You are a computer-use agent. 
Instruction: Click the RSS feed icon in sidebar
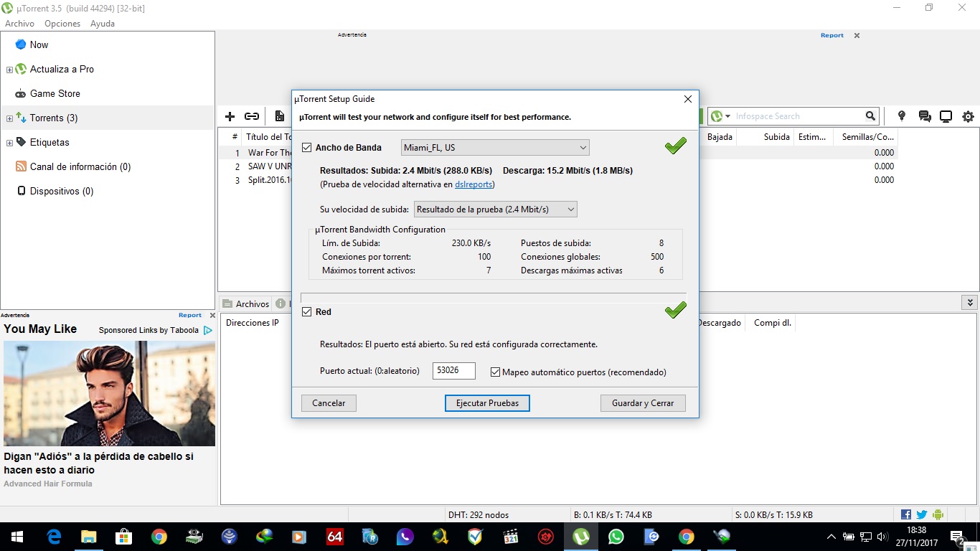[x=21, y=166]
